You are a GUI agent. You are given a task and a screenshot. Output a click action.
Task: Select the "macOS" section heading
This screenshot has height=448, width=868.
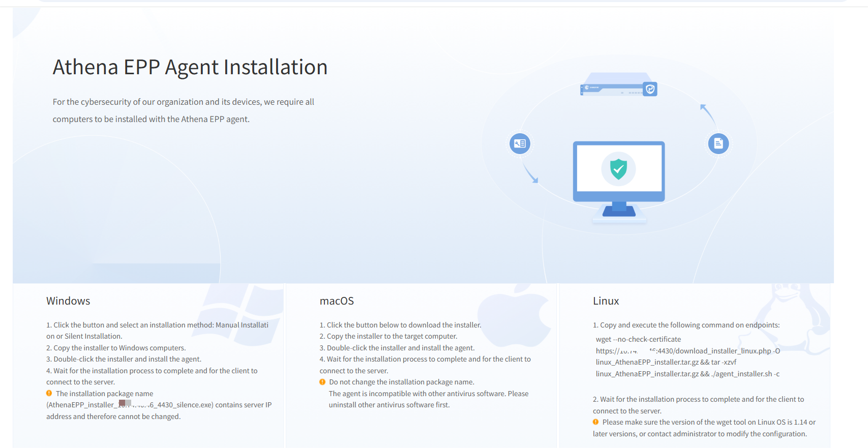coord(337,301)
